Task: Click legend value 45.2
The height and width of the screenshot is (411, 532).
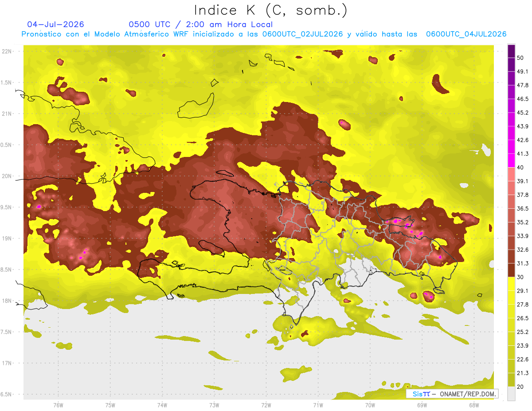Action: (523, 113)
